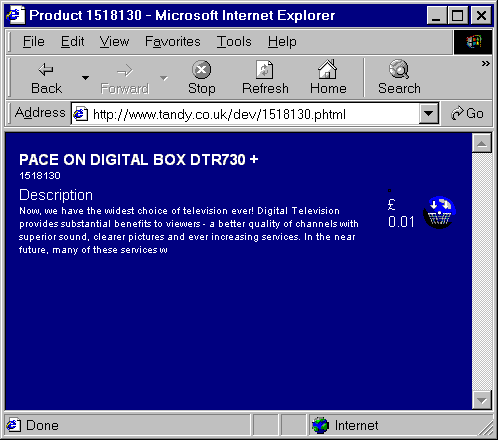Refresh the current page
498x440 pixels.
[265, 78]
